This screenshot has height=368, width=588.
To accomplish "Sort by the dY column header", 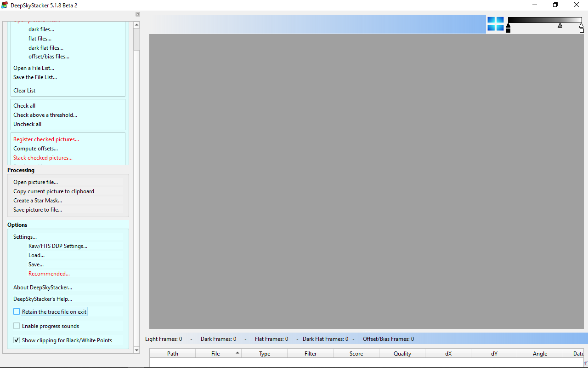I will pyautogui.click(x=494, y=353).
